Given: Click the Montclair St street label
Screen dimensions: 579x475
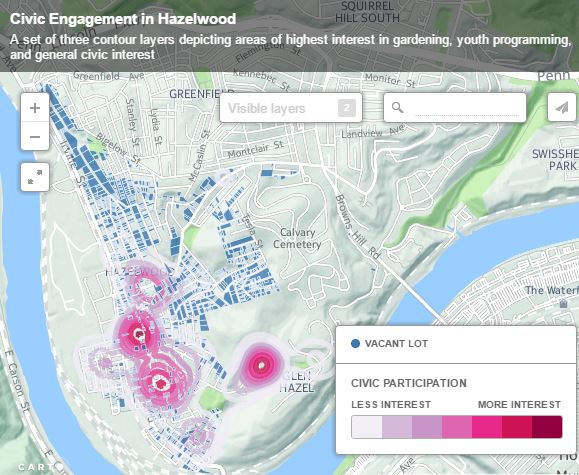Looking at the screenshot, I should click(255, 149).
